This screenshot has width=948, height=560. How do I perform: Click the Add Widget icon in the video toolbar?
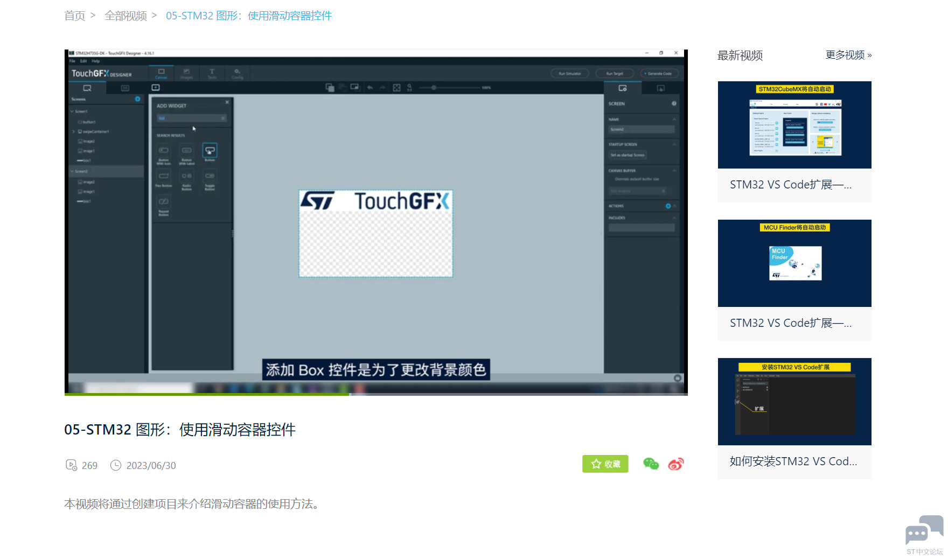click(156, 87)
